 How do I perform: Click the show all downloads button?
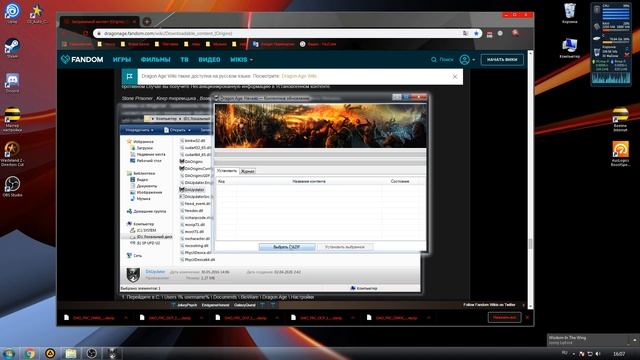504,317
